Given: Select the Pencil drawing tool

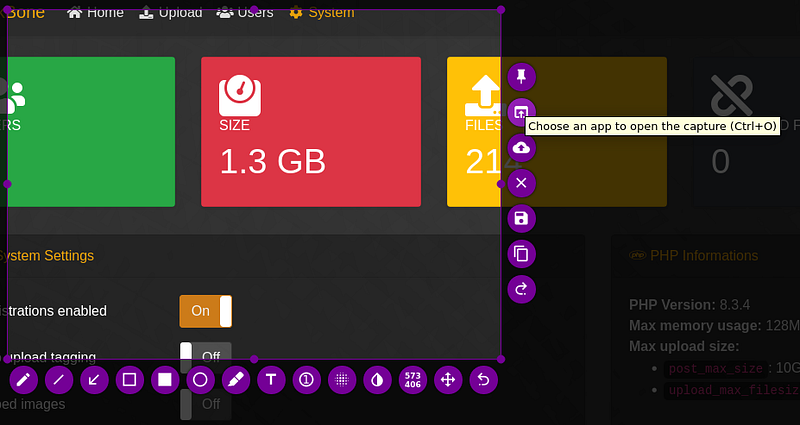Looking at the screenshot, I should tap(24, 380).
